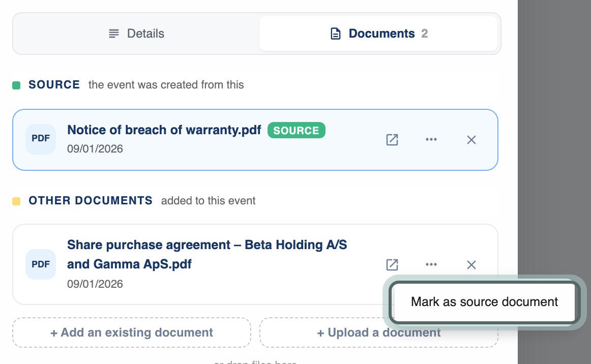Viewport: 591px width, 364px height.
Task: Click Upload a document button
Action: (x=378, y=332)
